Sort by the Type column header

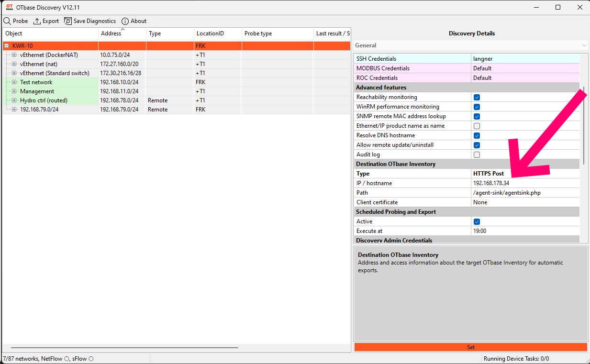tap(170, 34)
